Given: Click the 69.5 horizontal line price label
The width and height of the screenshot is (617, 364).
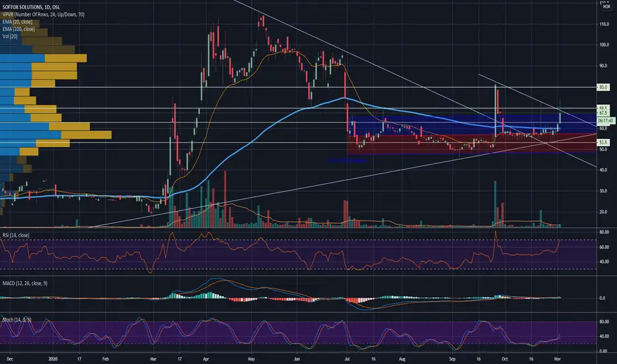Looking at the screenshot, I should coord(603,107).
